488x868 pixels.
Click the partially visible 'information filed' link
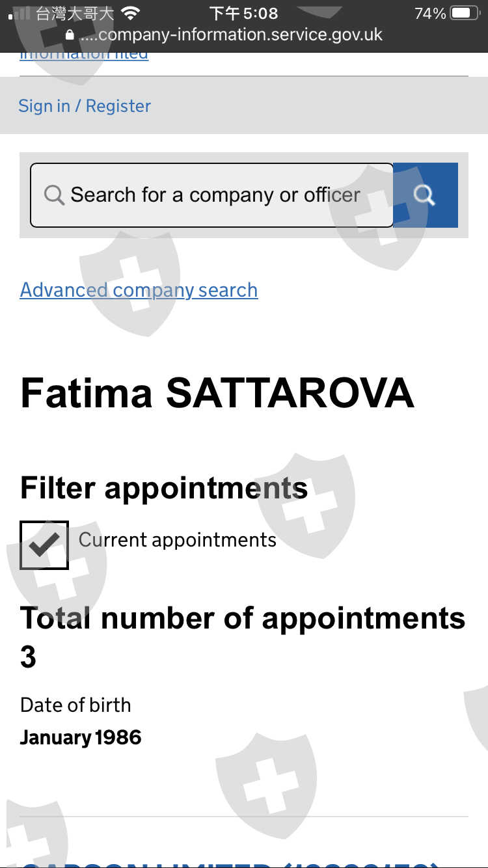[x=84, y=55]
